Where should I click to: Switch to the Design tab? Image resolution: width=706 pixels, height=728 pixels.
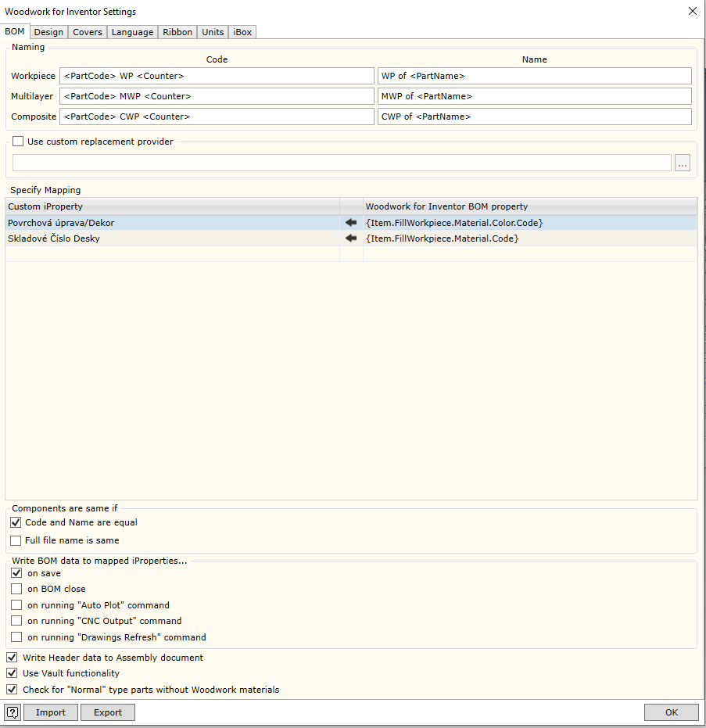click(x=48, y=32)
